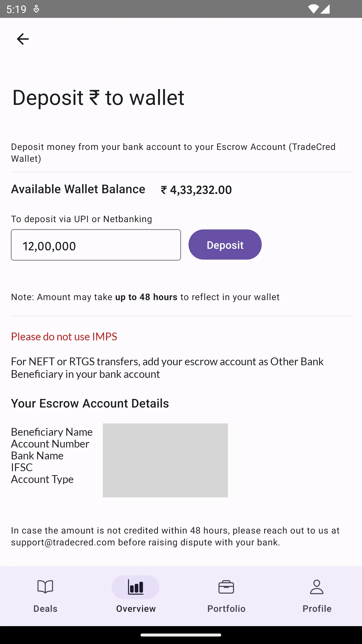Tap the wallet balance amount ₹ 4,33,232.00
This screenshot has width=362, height=644.
click(x=196, y=190)
